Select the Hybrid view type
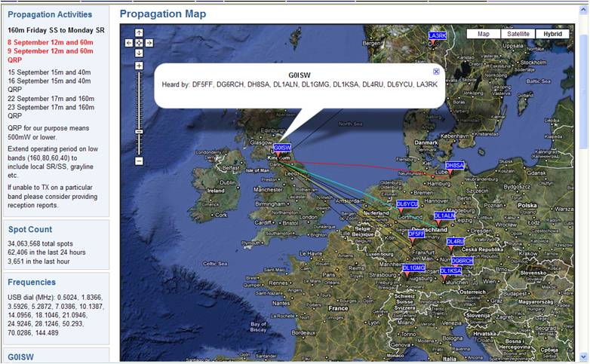 (553, 34)
